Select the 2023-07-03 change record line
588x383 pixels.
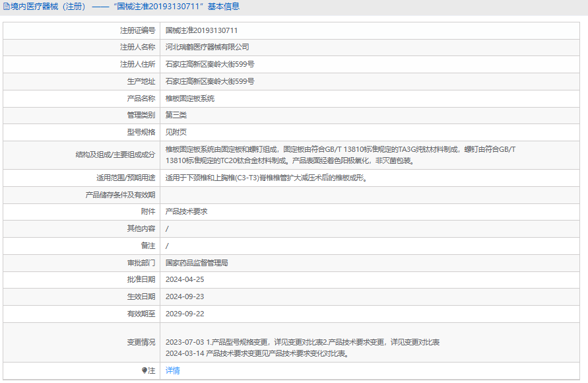[302, 342]
